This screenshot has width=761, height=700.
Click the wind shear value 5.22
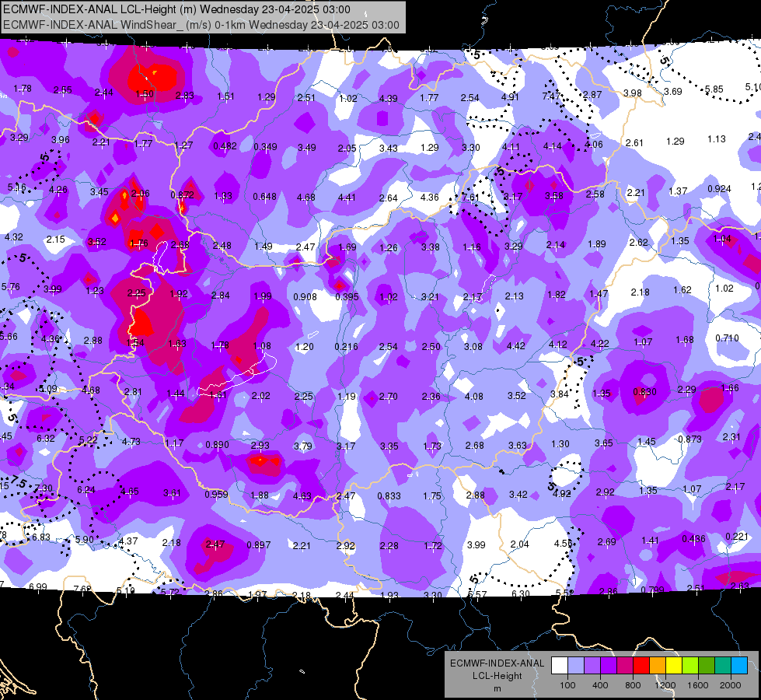point(88,440)
